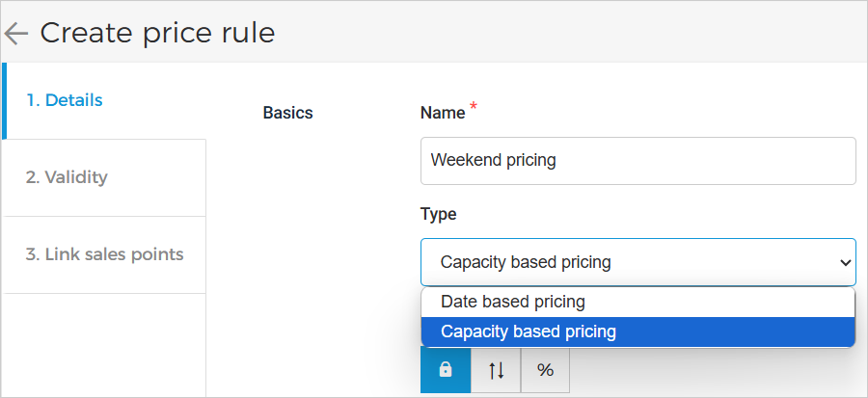Open the 1. Details step
868x398 pixels.
65,100
